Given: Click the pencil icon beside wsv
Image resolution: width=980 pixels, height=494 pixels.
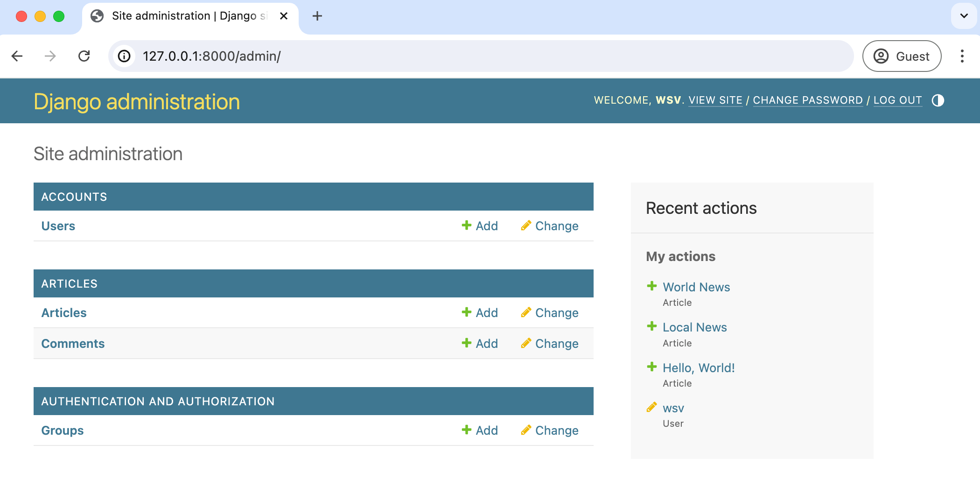Looking at the screenshot, I should tap(651, 407).
